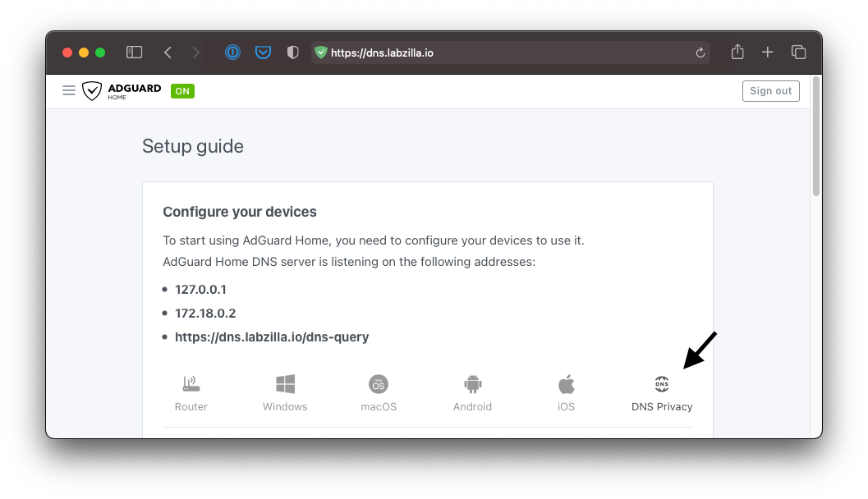Go back to the previous page

[x=168, y=53]
